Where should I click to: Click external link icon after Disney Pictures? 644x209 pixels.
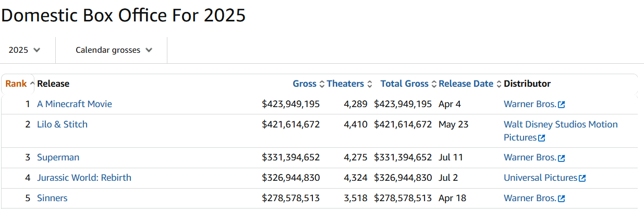[x=542, y=138]
